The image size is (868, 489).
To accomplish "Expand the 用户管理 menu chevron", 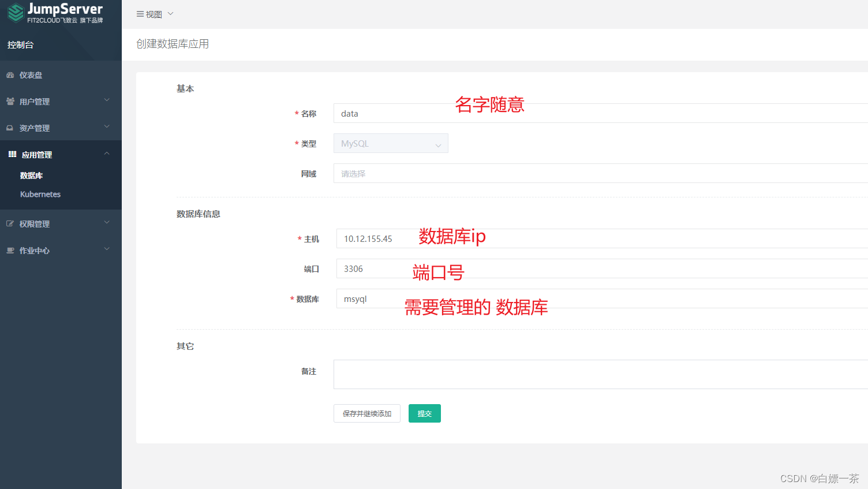I will click(107, 100).
